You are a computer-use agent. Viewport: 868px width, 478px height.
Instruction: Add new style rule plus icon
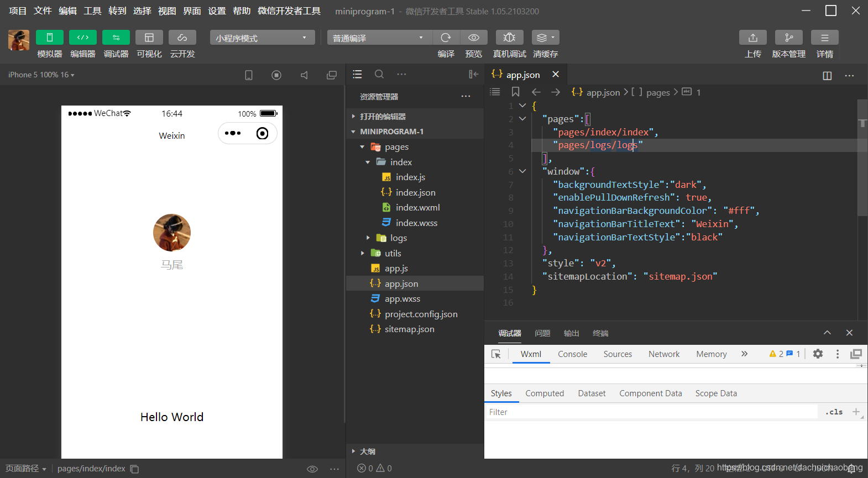coord(856,412)
